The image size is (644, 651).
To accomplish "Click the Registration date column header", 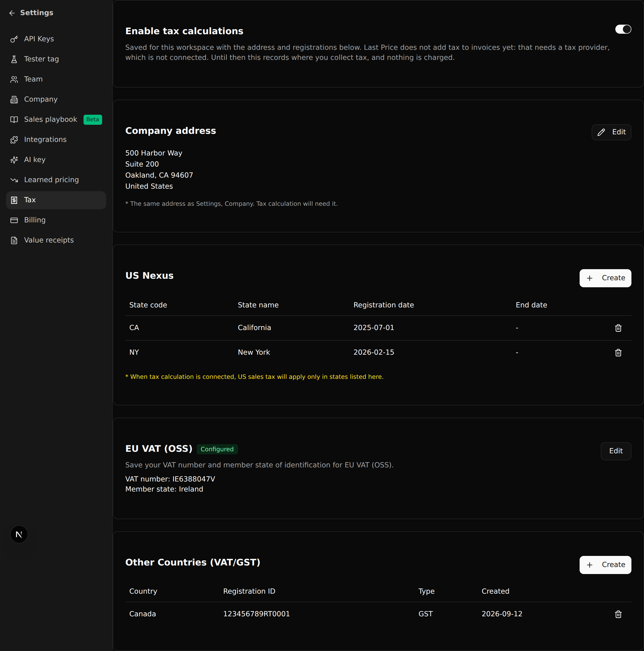I will pyautogui.click(x=383, y=305).
